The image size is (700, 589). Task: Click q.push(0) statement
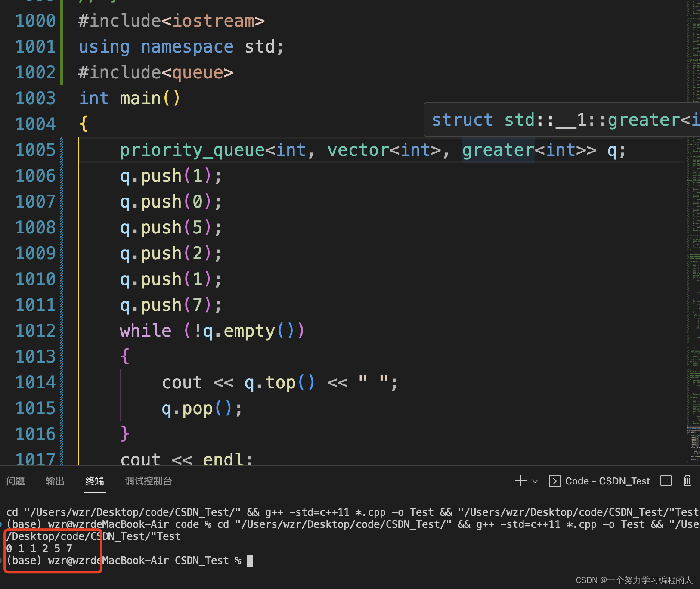(171, 201)
